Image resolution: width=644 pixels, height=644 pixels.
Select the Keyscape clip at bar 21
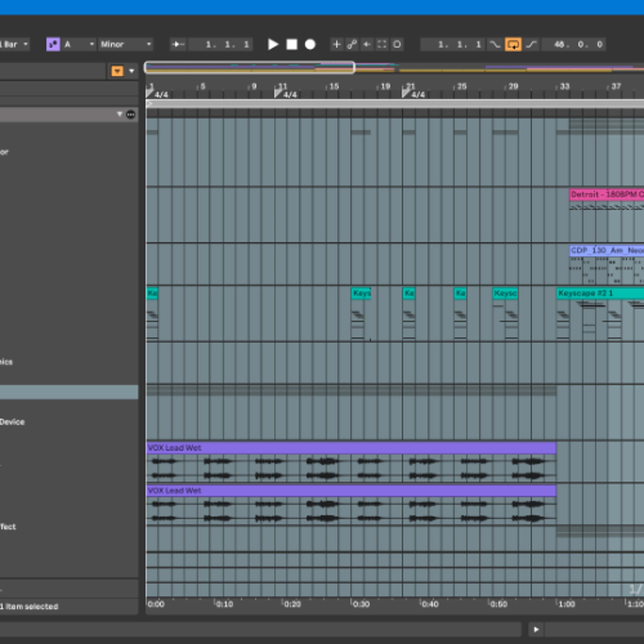(409, 293)
